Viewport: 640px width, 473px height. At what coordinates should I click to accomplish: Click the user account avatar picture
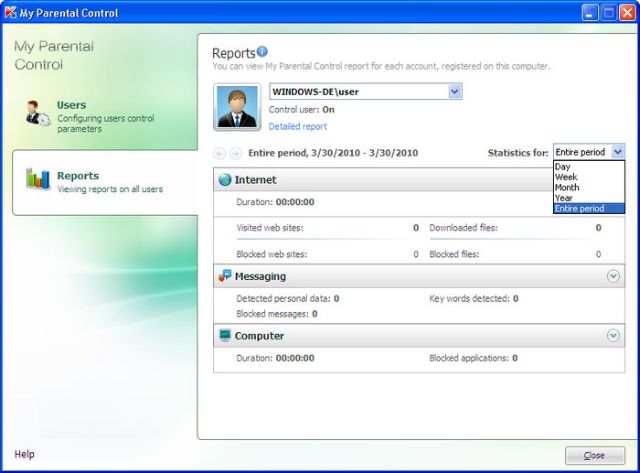(x=238, y=107)
